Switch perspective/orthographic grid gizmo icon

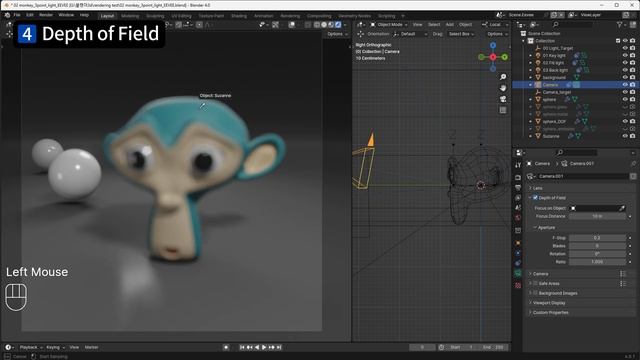tap(503, 110)
